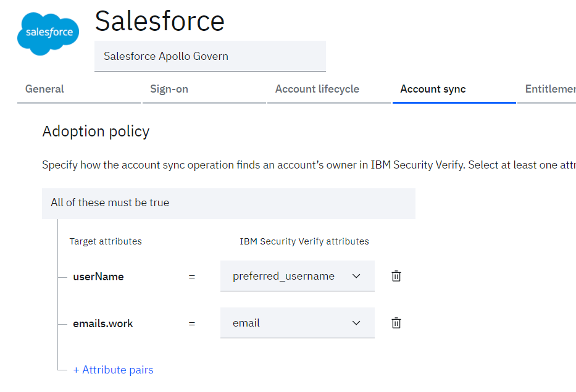
Task: Click IBM Security Verify attributes column header
Action: 304,241
